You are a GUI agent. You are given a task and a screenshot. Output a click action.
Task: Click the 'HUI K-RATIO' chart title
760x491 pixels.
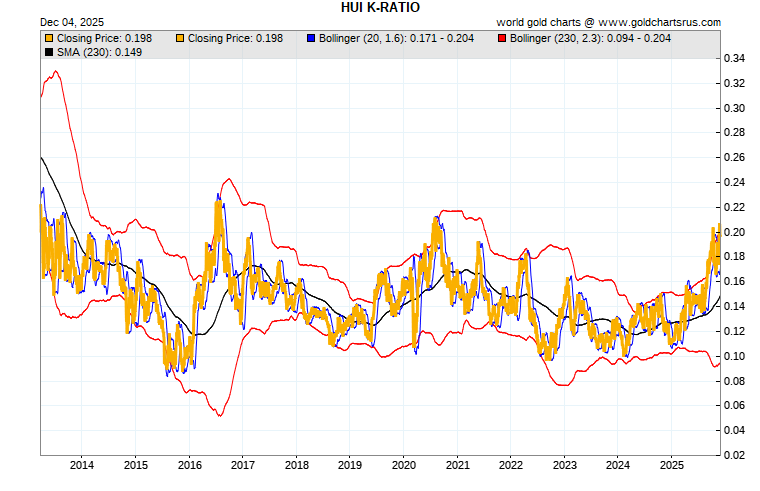click(380, 7)
